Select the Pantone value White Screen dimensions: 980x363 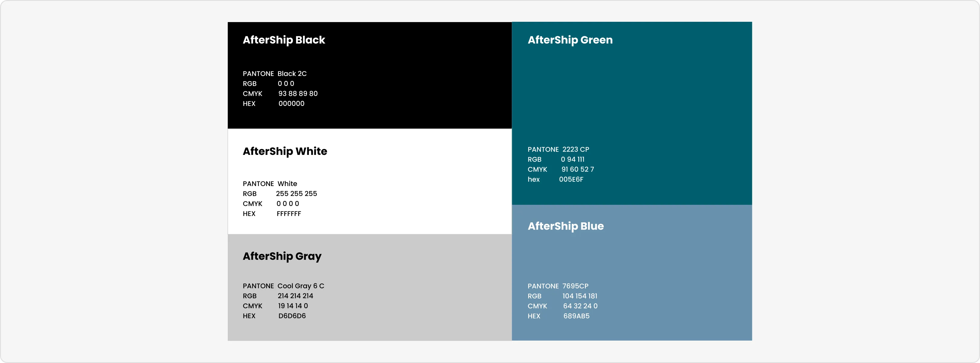point(287,184)
